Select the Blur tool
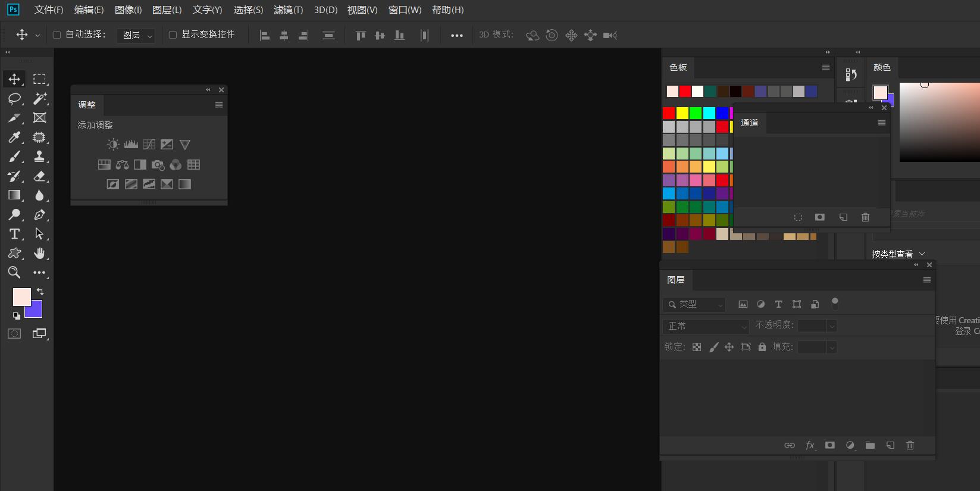Viewport: 980px width, 491px height. point(39,195)
